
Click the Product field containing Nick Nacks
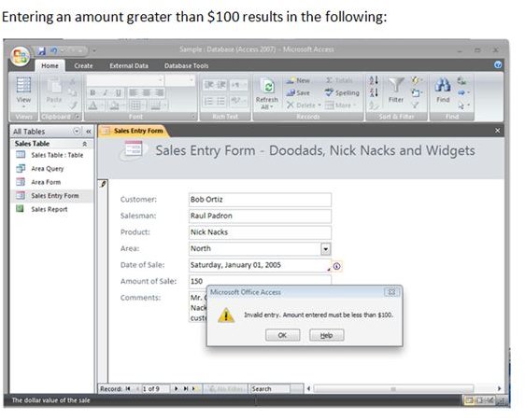click(x=260, y=232)
